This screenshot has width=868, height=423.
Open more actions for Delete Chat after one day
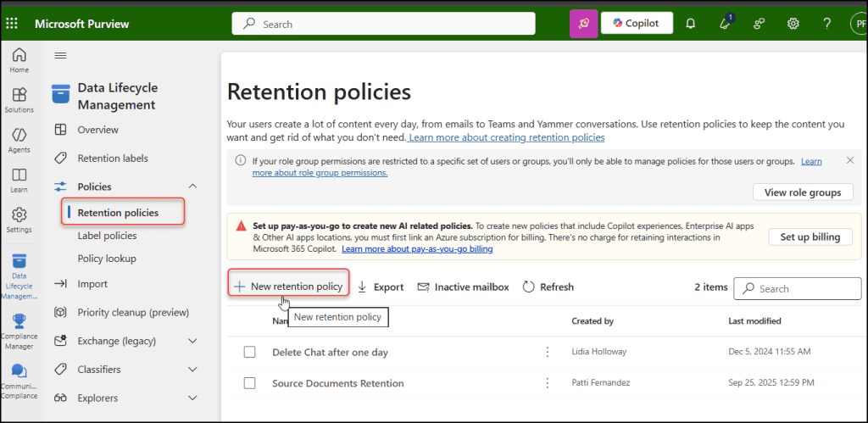547,352
